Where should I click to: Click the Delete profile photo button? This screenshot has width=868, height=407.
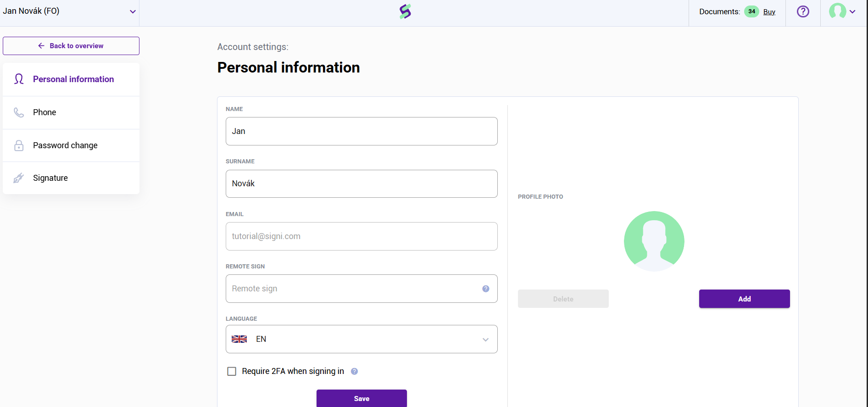(563, 299)
